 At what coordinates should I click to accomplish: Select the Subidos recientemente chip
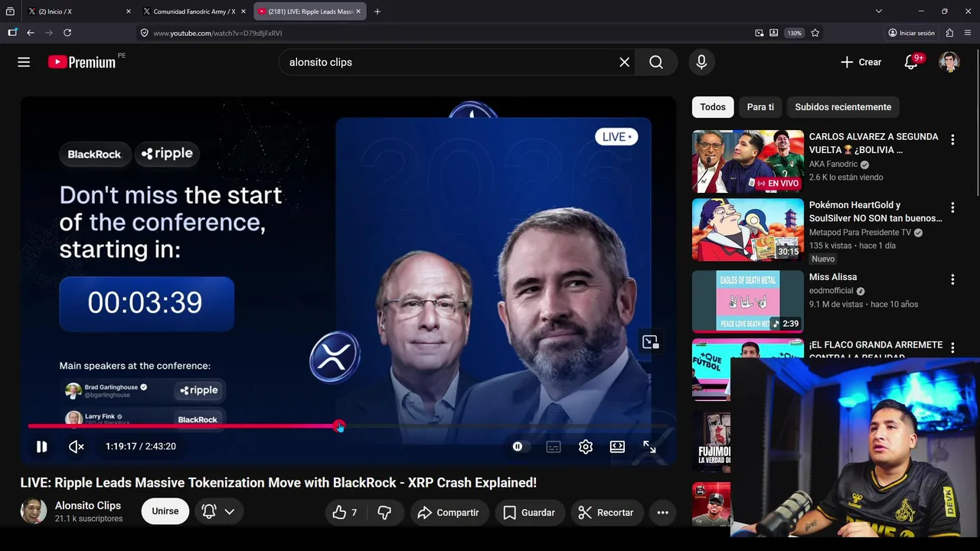click(x=843, y=107)
